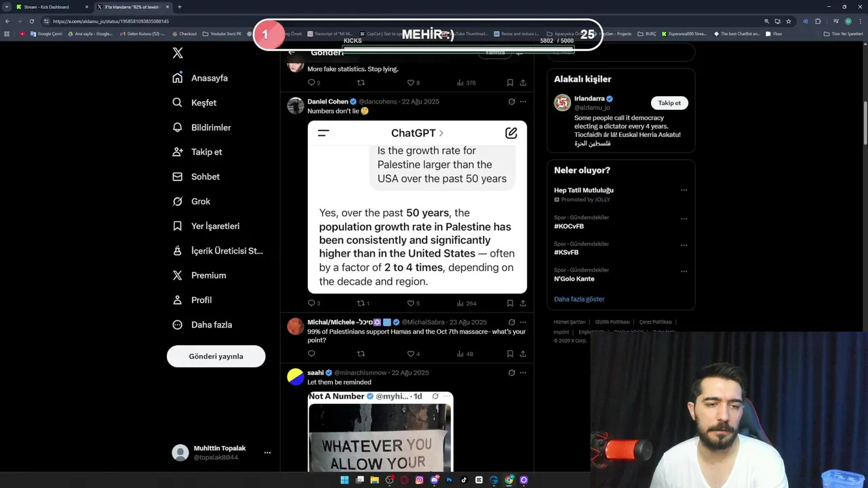Image resolution: width=868 pixels, height=488 pixels.
Task: Open a new browser tab
Action: click(179, 7)
